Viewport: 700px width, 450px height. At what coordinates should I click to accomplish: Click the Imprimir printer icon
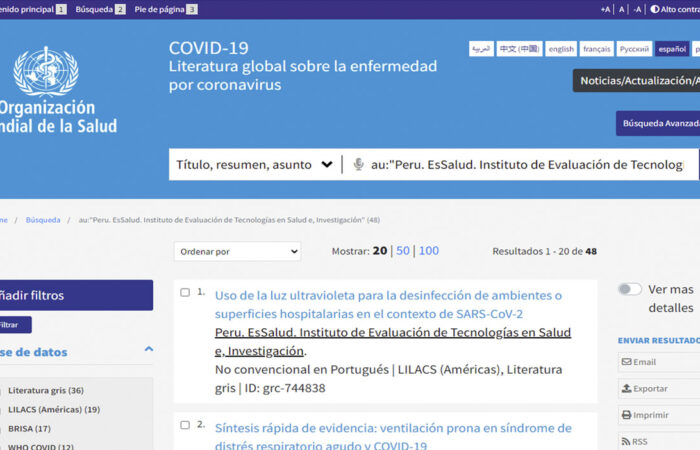626,415
